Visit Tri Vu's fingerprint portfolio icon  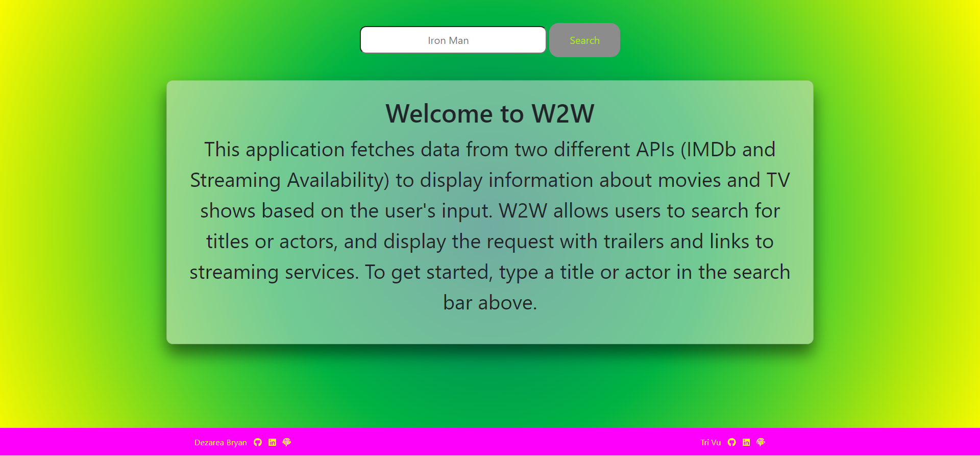(x=761, y=442)
